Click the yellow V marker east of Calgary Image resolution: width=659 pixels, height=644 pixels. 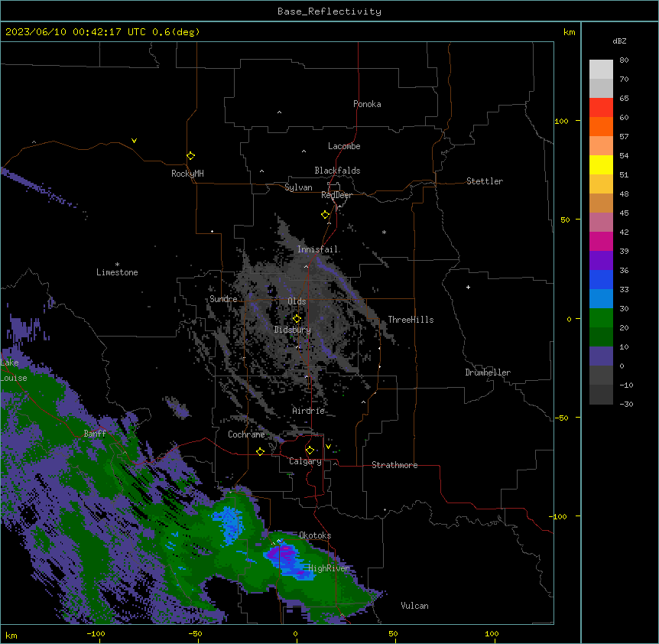328,447
